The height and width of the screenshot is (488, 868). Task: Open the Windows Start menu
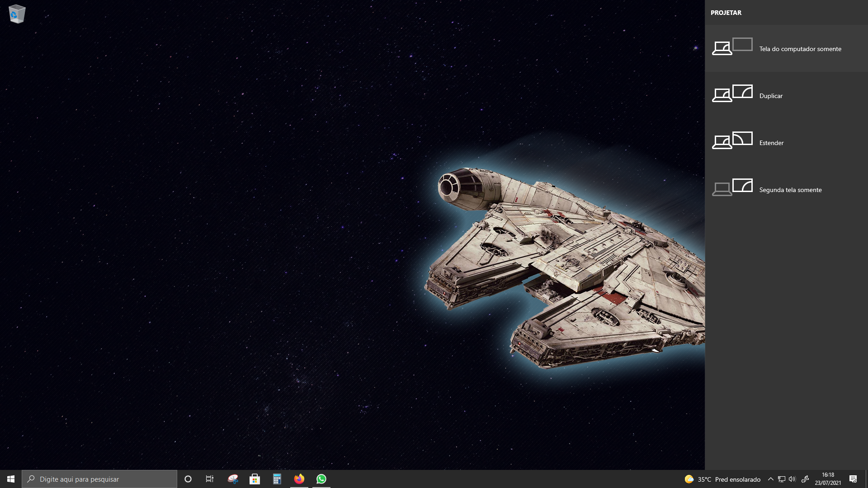click(x=11, y=479)
